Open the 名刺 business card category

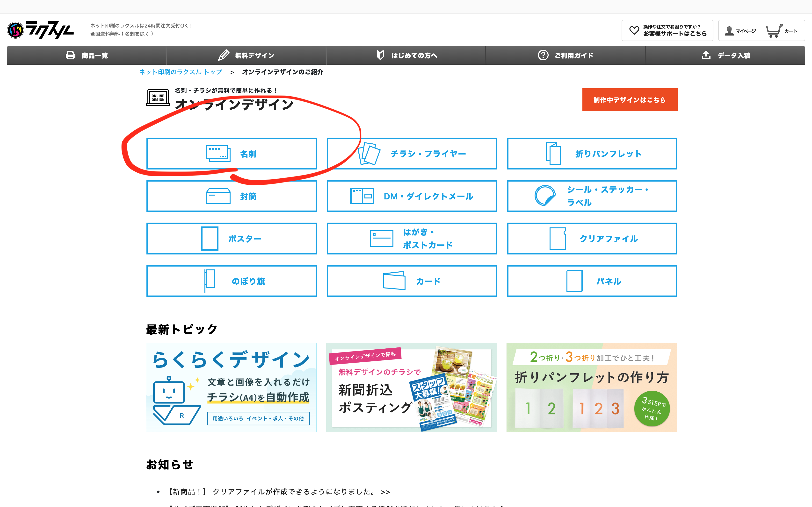232,154
